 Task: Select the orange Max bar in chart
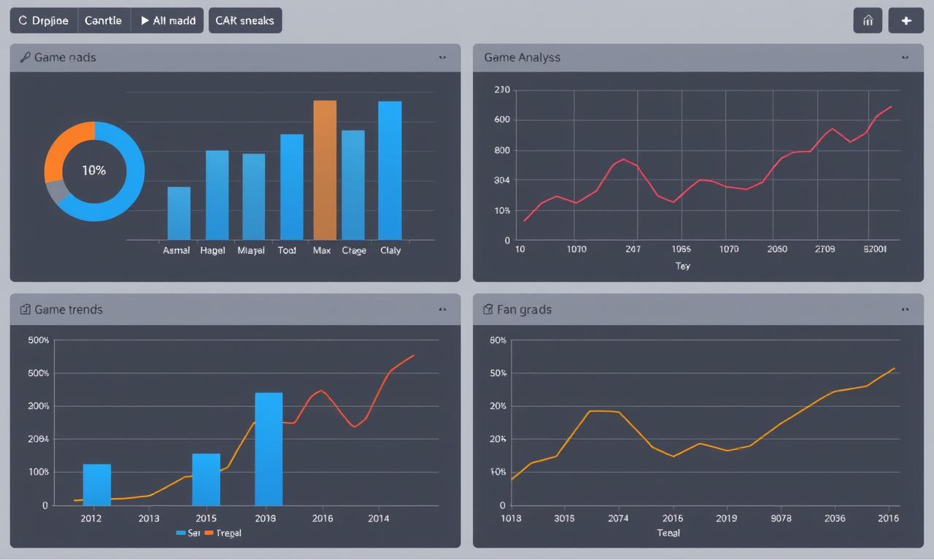(325, 170)
